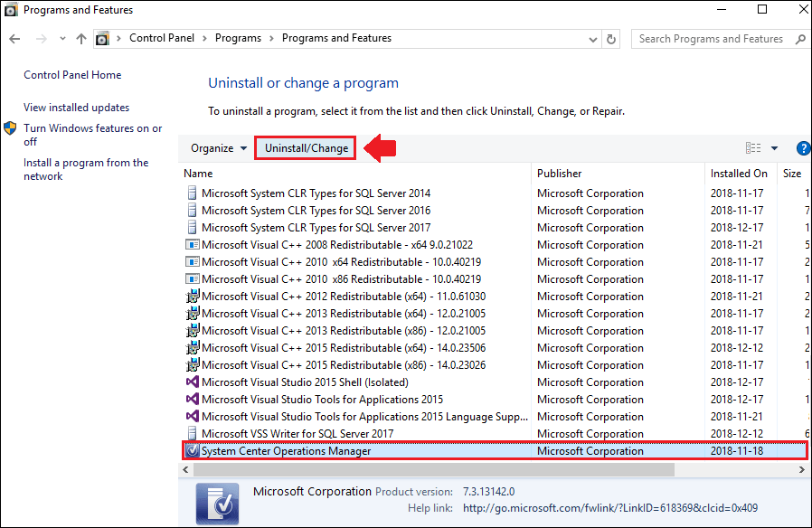Click Visual Studio 2015 Shell (Isolated) icon
Screen dimensions: 812x528
(192, 382)
